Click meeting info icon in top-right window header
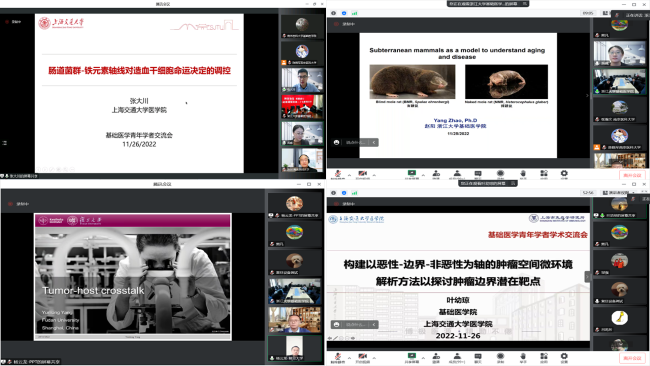Viewport: 650px width, 366px height. (x=333, y=13)
